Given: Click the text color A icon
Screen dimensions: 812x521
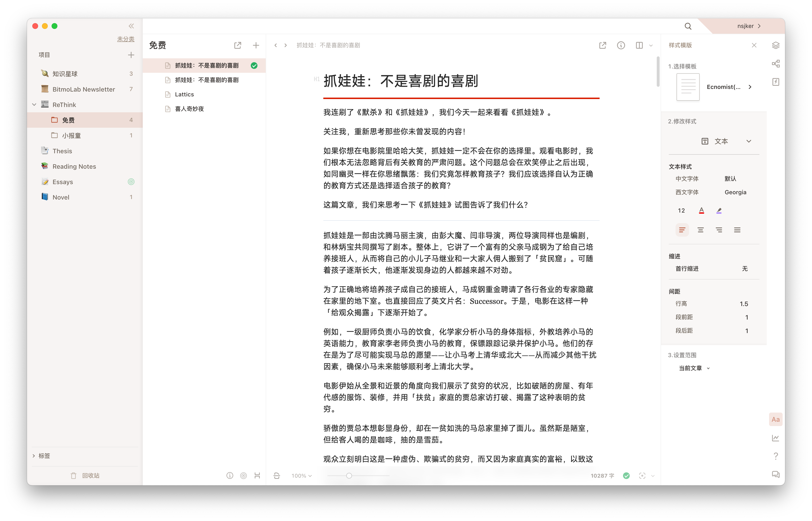Looking at the screenshot, I should [701, 210].
